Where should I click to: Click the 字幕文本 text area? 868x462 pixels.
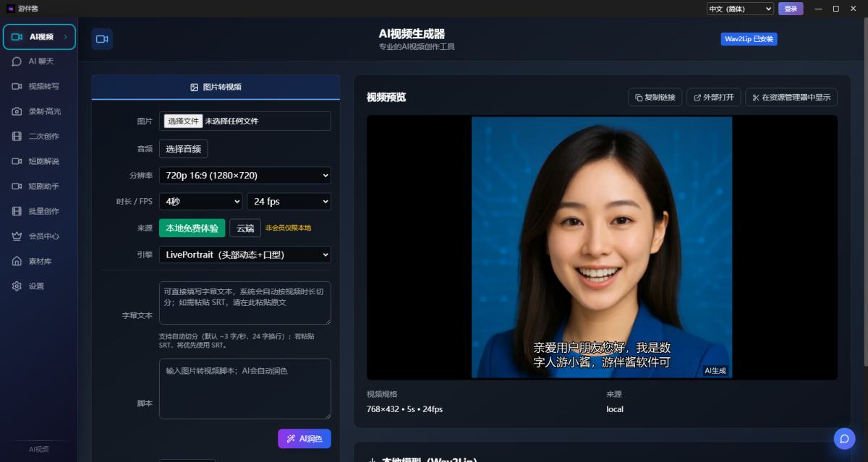pyautogui.click(x=245, y=303)
